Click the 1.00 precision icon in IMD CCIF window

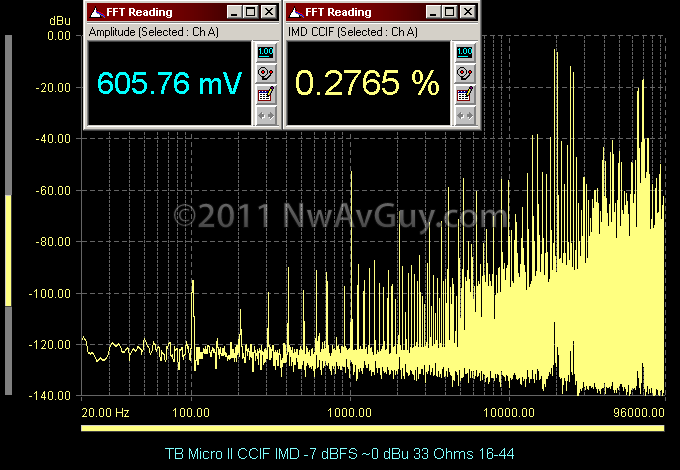click(465, 53)
